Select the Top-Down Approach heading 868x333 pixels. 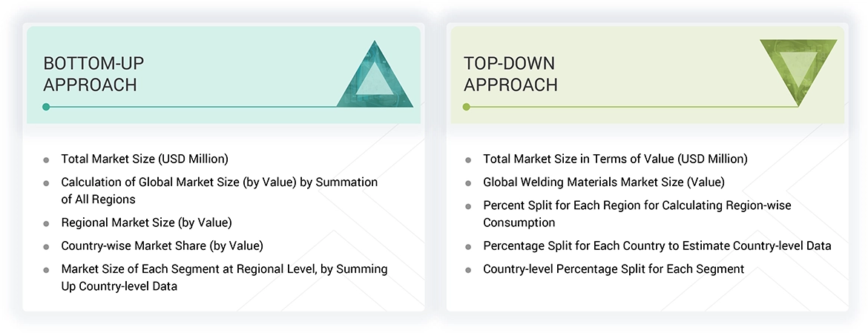point(510,73)
